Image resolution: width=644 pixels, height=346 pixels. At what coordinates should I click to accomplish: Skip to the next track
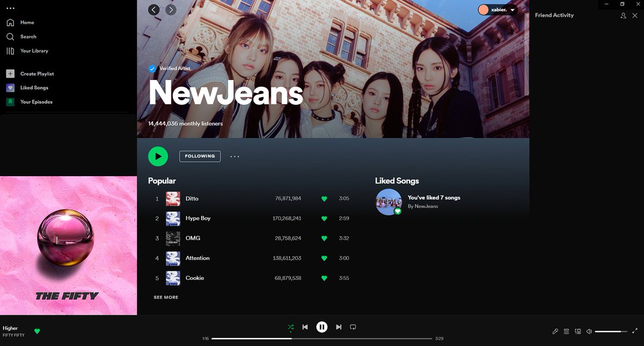(339, 327)
